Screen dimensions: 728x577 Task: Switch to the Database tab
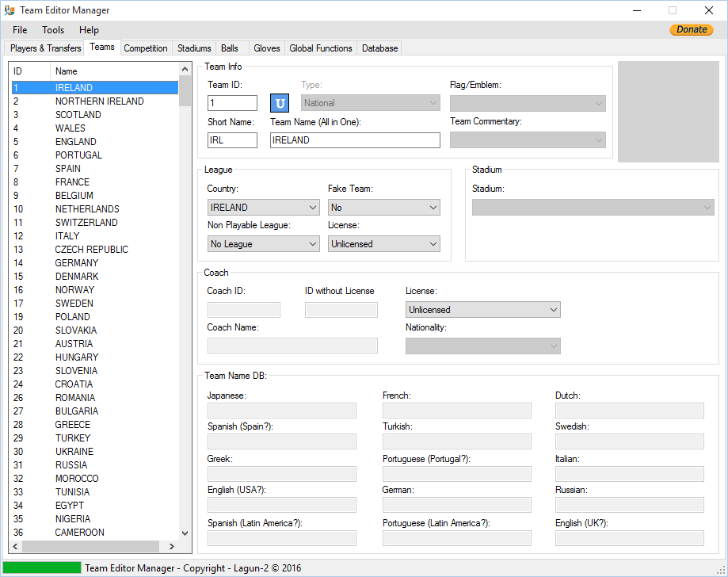(379, 48)
